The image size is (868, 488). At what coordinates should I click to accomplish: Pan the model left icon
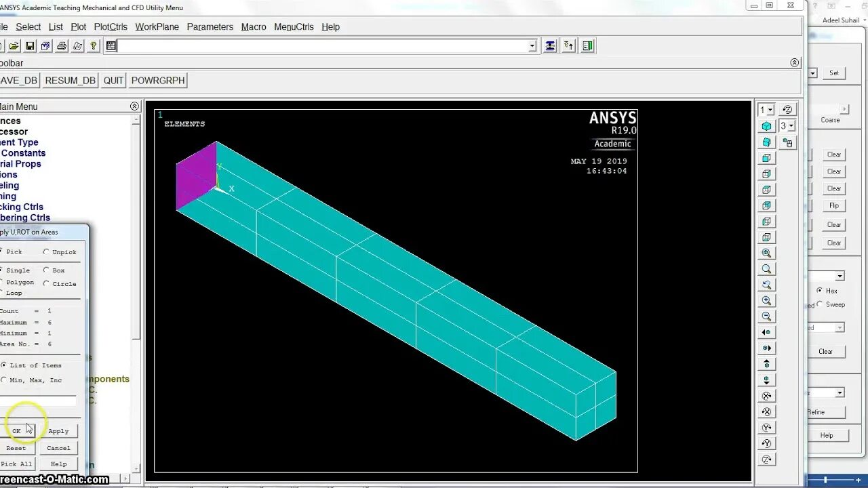click(x=766, y=332)
